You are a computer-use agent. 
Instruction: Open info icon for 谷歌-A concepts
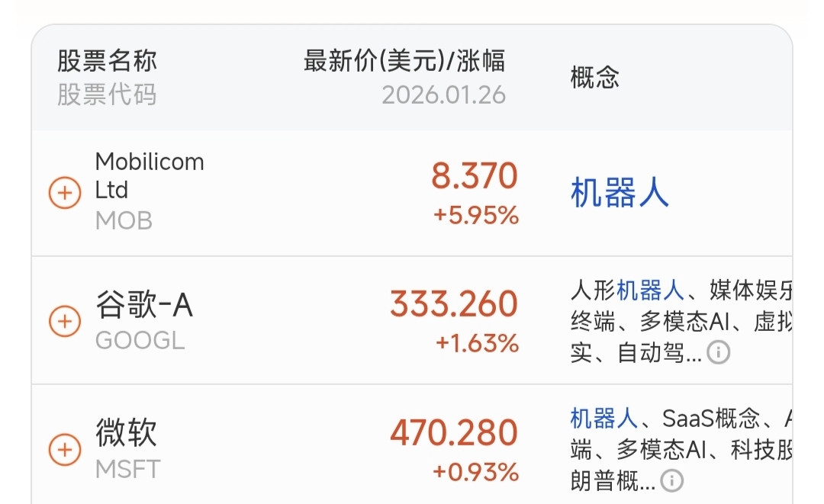click(x=718, y=352)
